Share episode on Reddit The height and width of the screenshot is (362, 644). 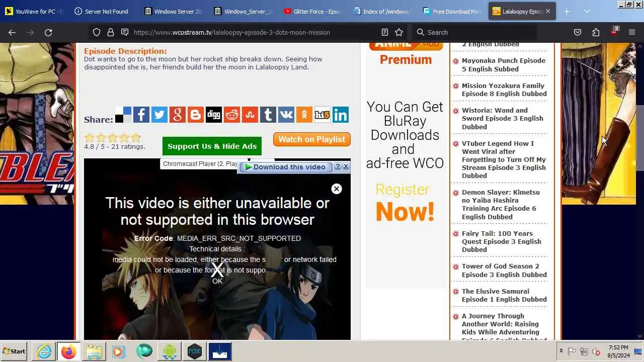(232, 115)
